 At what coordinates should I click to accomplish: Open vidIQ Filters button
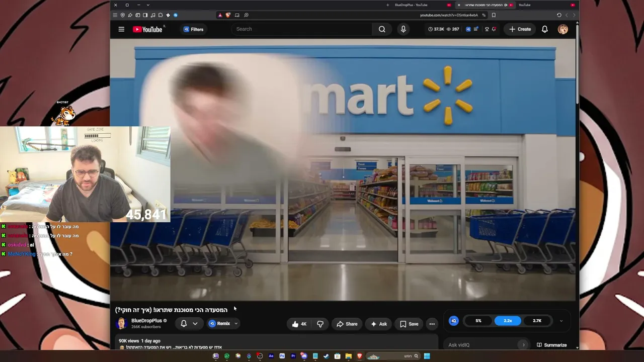point(193,29)
